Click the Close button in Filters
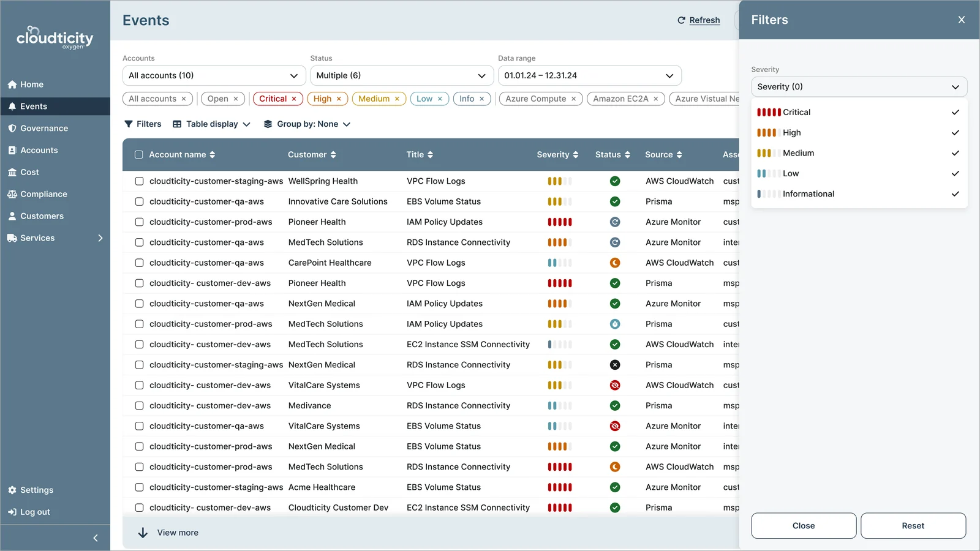Screen dimensions: 980x551 (x=804, y=526)
